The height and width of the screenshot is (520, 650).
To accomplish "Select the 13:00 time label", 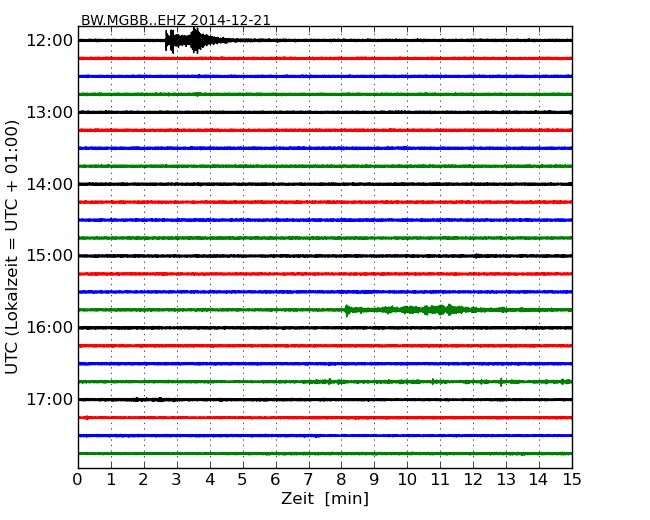I will pos(49,112).
